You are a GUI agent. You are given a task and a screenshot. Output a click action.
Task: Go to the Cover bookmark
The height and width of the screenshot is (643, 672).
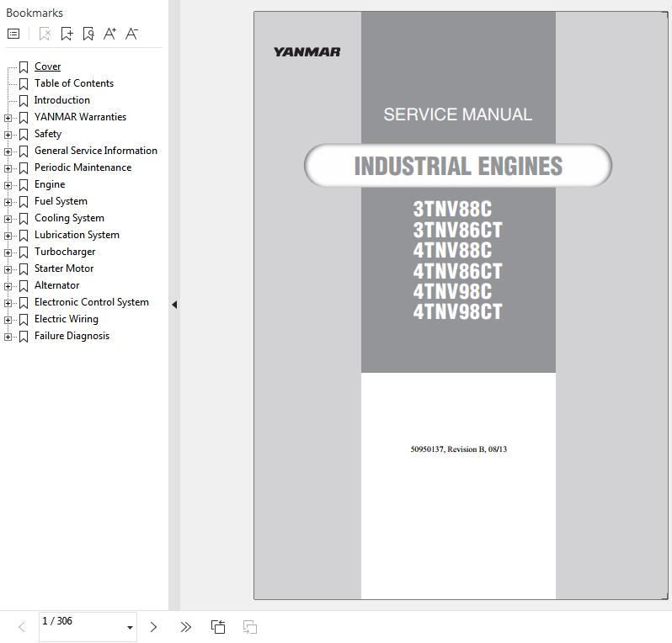[47, 66]
